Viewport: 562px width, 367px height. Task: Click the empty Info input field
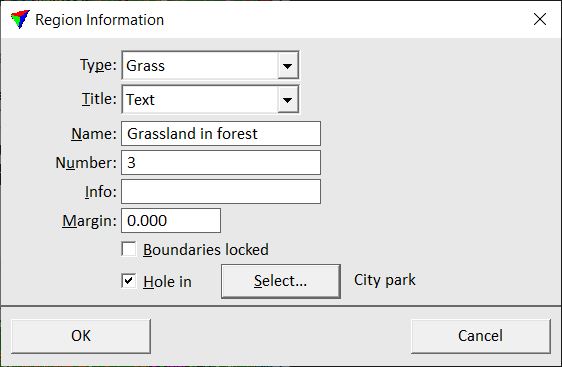[x=221, y=192]
